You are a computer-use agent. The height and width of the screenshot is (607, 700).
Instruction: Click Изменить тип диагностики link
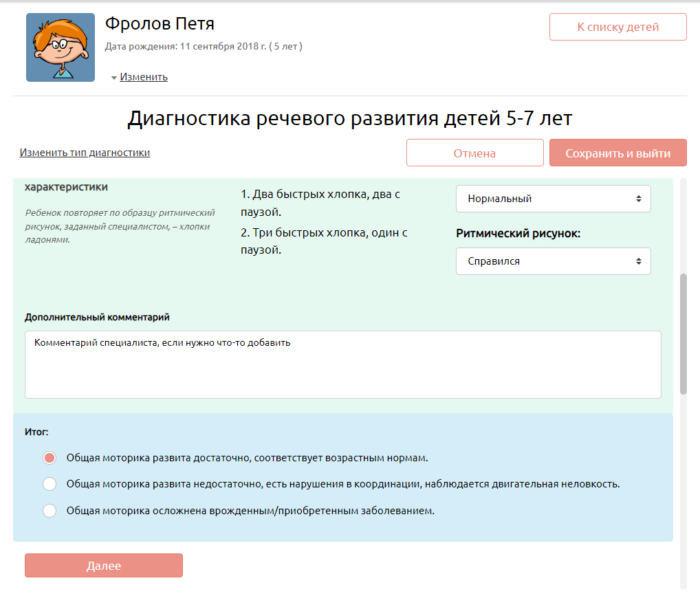coord(85,153)
